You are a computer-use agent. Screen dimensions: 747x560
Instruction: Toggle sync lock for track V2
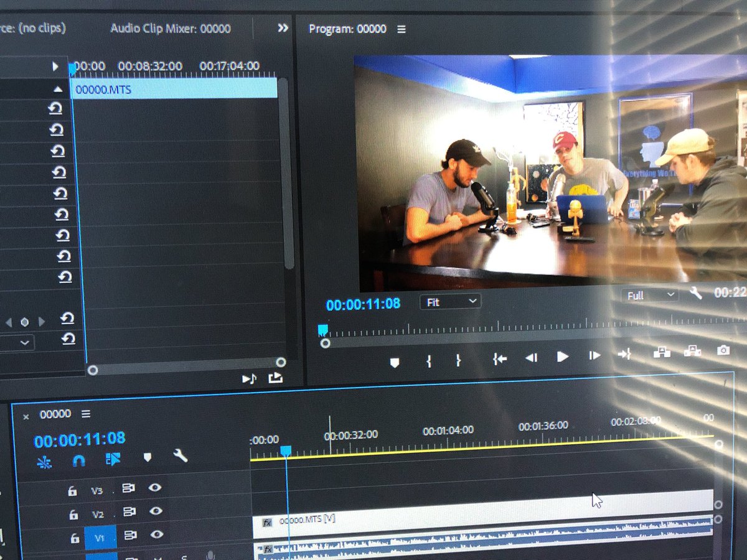click(129, 512)
